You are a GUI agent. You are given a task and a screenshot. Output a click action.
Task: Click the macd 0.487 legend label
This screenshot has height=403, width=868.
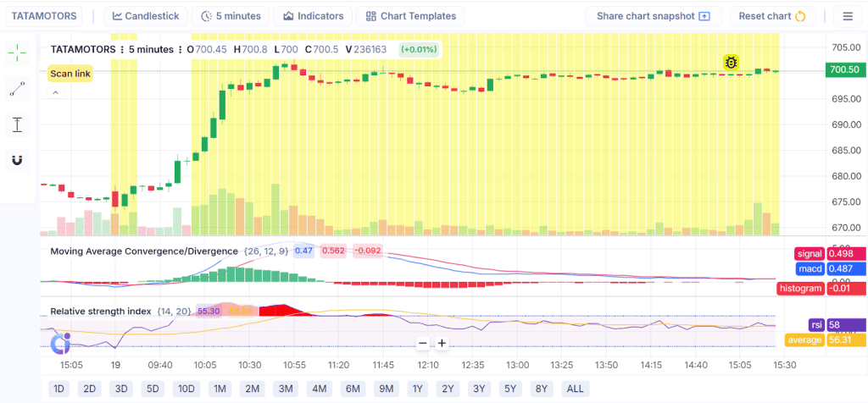point(832,268)
